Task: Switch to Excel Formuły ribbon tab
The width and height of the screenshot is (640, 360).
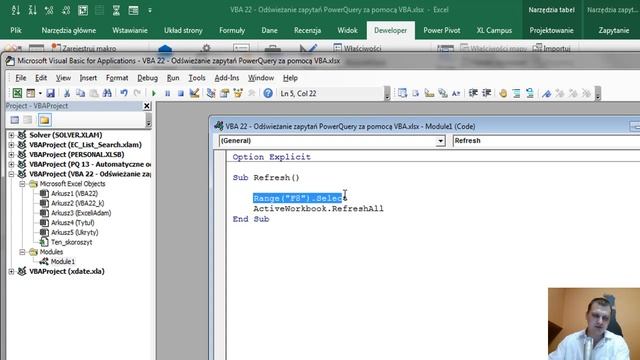Action: pos(232,30)
